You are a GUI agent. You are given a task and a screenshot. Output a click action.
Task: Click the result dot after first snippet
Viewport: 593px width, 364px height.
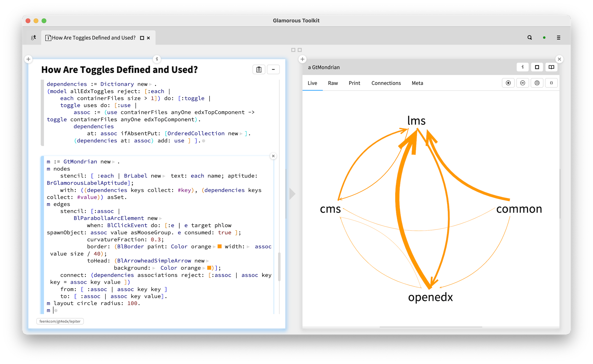[x=203, y=141]
